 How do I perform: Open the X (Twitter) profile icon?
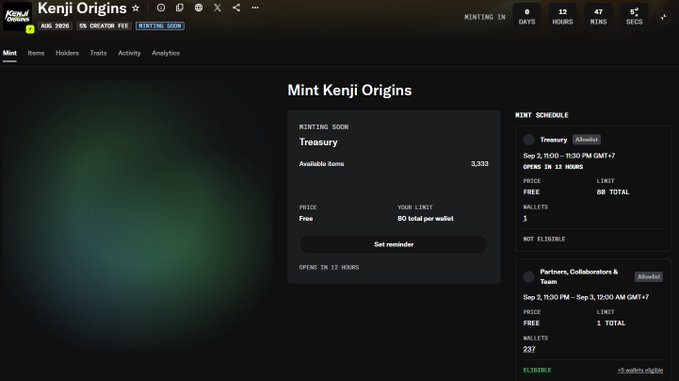pos(217,8)
